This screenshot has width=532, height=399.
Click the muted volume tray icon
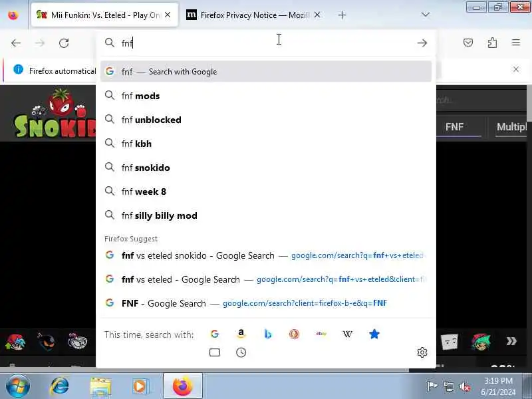[465, 386]
